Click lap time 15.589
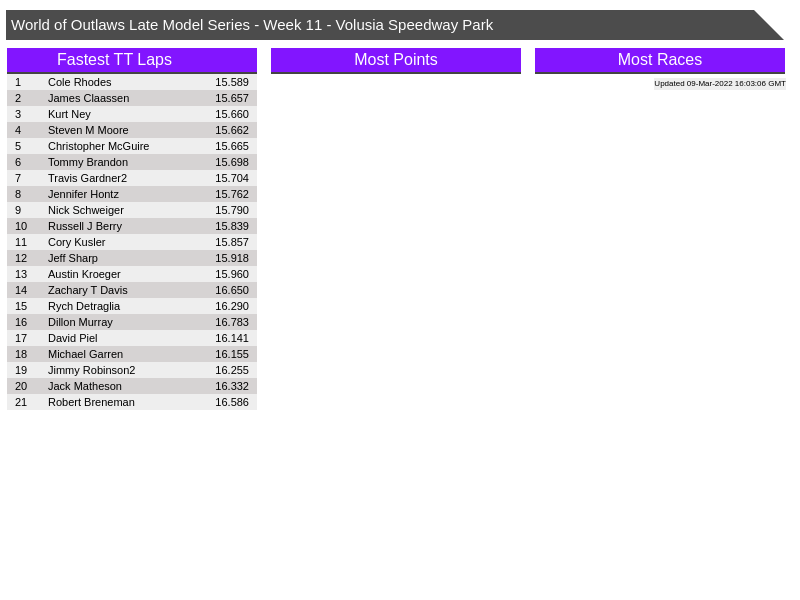The height and width of the screenshot is (600, 800). pyautogui.click(x=231, y=82)
